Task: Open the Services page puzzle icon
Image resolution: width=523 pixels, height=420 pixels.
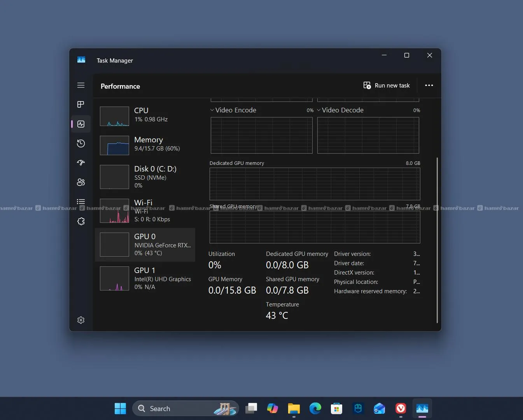Action: click(x=81, y=221)
